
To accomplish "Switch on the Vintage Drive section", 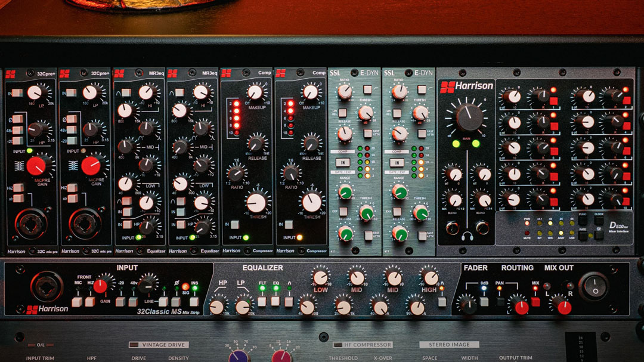I will coord(137,345).
